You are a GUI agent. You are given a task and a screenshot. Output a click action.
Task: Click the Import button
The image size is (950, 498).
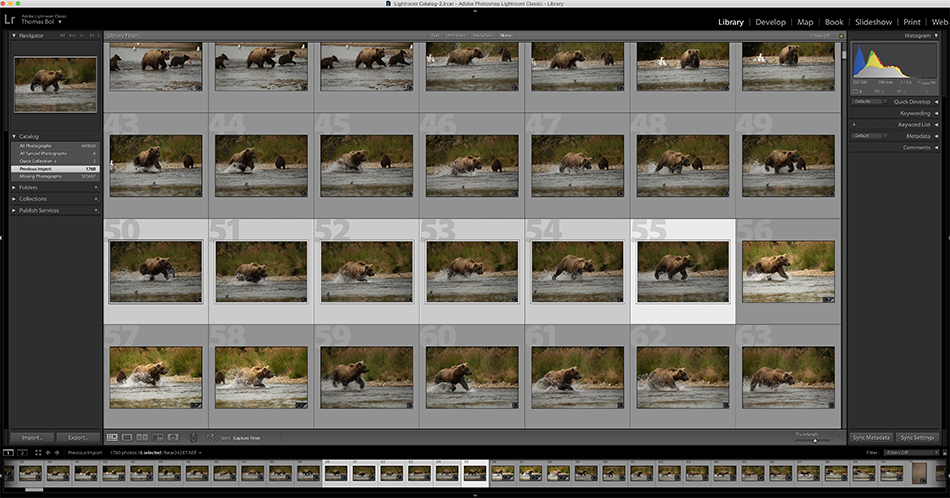pyautogui.click(x=32, y=437)
